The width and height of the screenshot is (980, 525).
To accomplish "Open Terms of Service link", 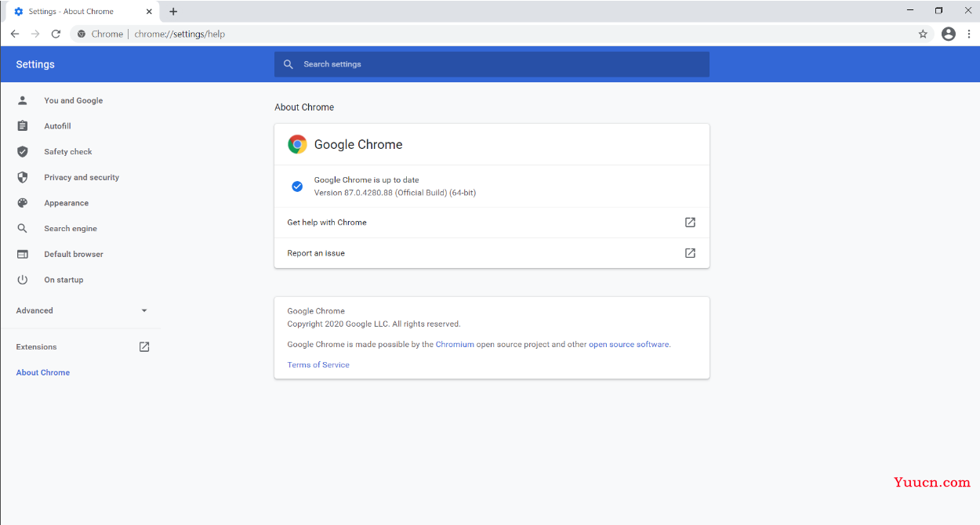I will tap(318, 364).
